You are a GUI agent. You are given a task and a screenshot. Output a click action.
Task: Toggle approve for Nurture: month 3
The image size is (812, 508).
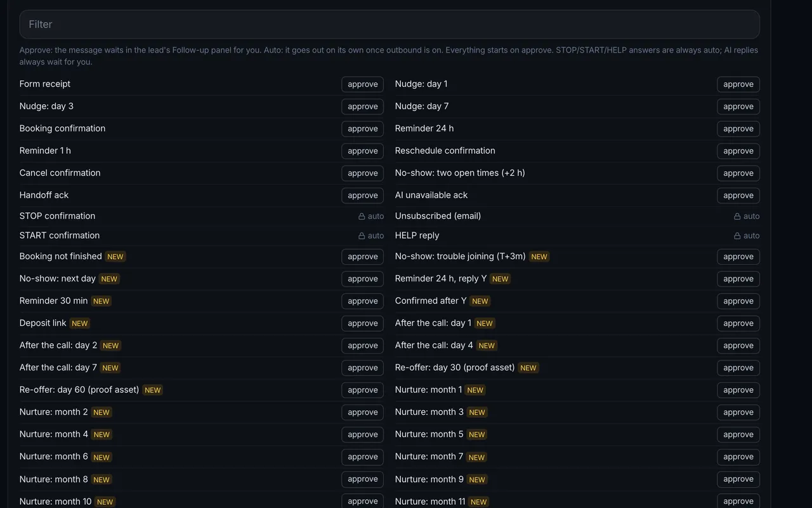click(x=738, y=412)
